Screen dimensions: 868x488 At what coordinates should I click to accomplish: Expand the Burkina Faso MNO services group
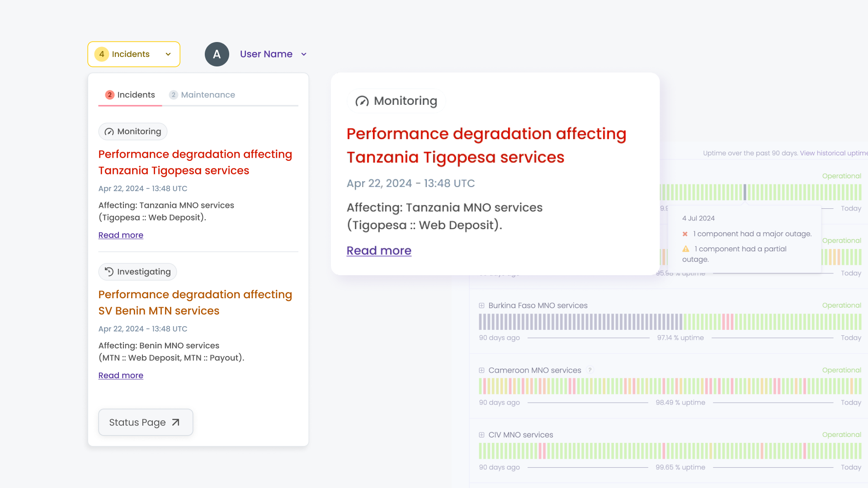click(x=482, y=306)
